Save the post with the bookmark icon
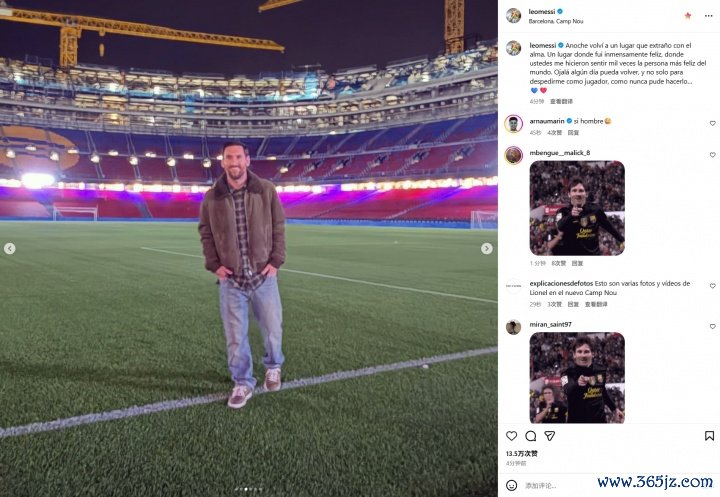This screenshot has width=720, height=497. (x=709, y=436)
